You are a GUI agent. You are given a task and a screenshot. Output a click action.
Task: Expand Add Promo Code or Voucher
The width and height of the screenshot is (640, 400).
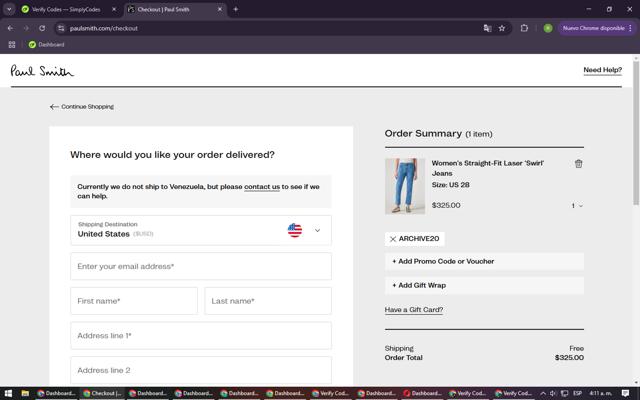point(484,261)
